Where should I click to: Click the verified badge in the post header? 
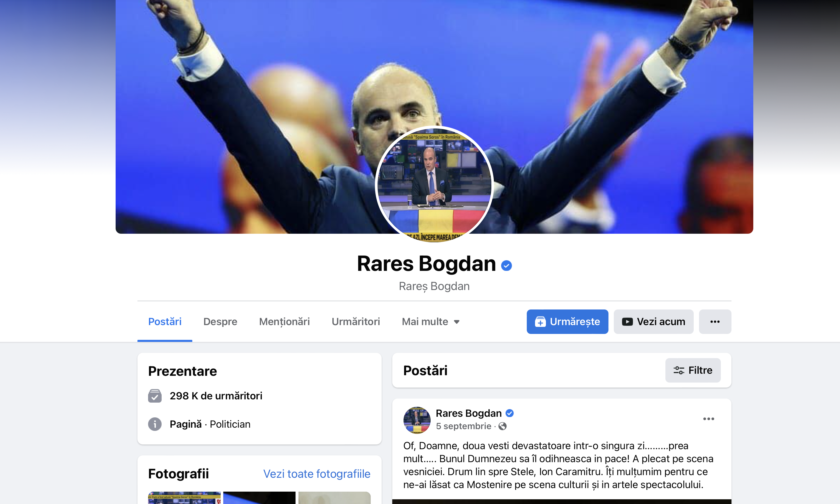509,413
